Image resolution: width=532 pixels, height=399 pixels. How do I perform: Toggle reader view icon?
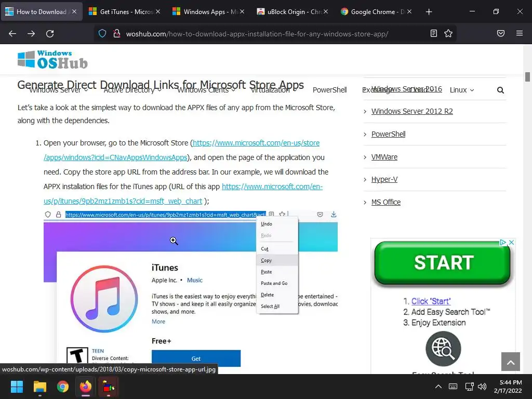click(434, 33)
